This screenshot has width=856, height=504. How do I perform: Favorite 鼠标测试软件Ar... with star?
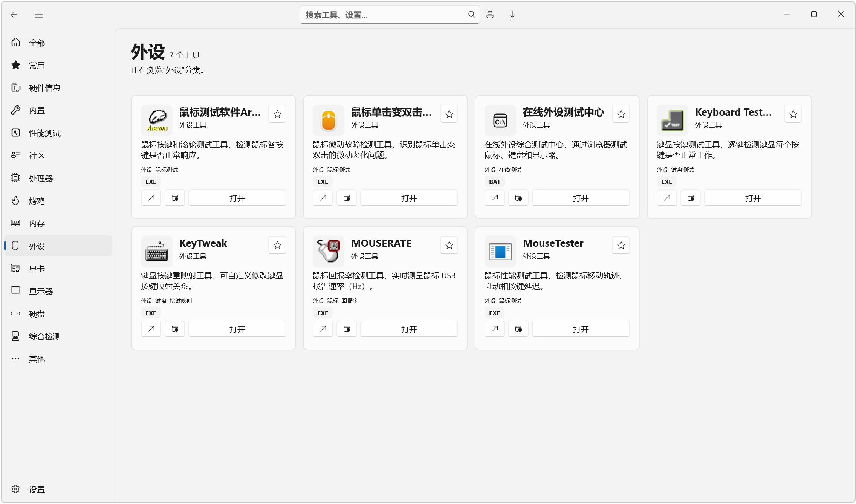pyautogui.click(x=277, y=114)
